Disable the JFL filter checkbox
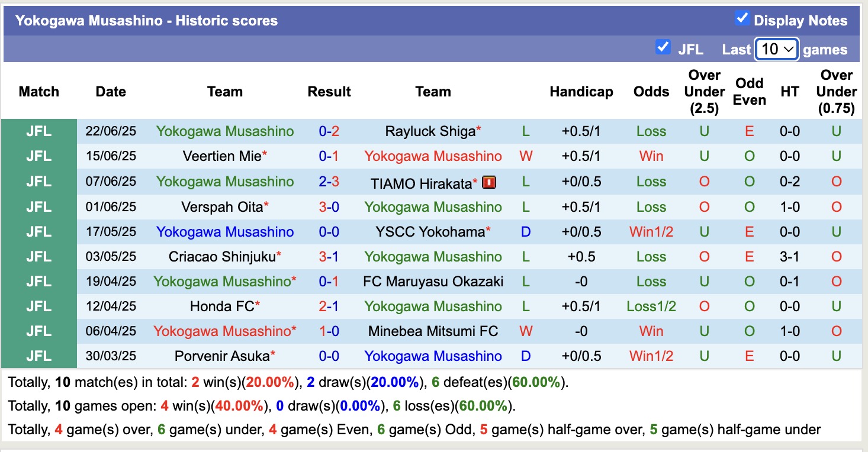This screenshot has width=868, height=452. [663, 48]
